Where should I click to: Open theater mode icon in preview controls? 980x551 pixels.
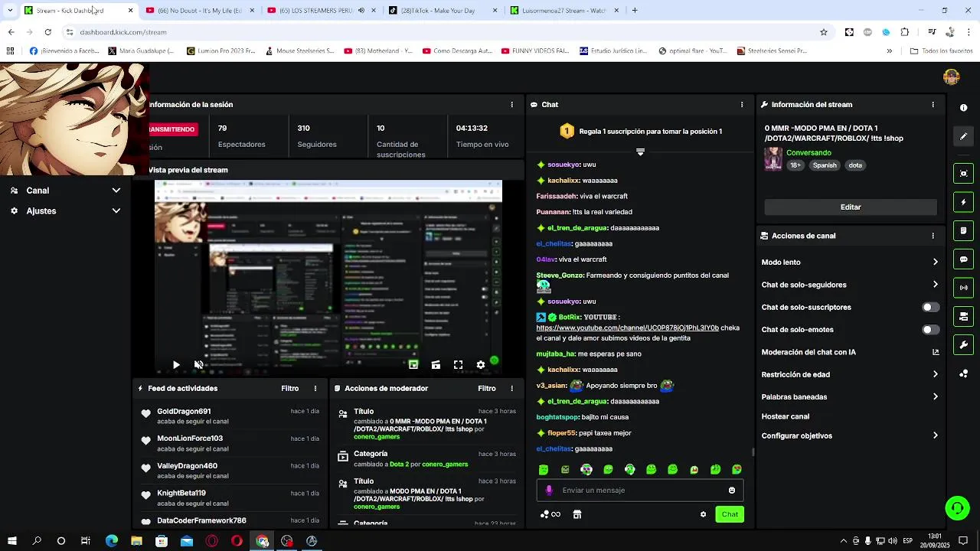tap(436, 365)
